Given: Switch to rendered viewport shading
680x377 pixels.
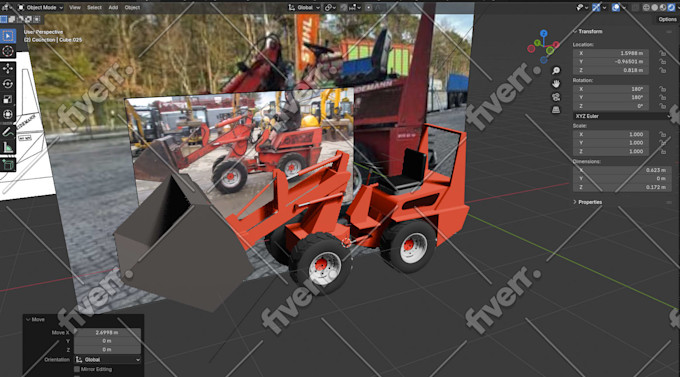Looking at the screenshot, I should point(671,7).
